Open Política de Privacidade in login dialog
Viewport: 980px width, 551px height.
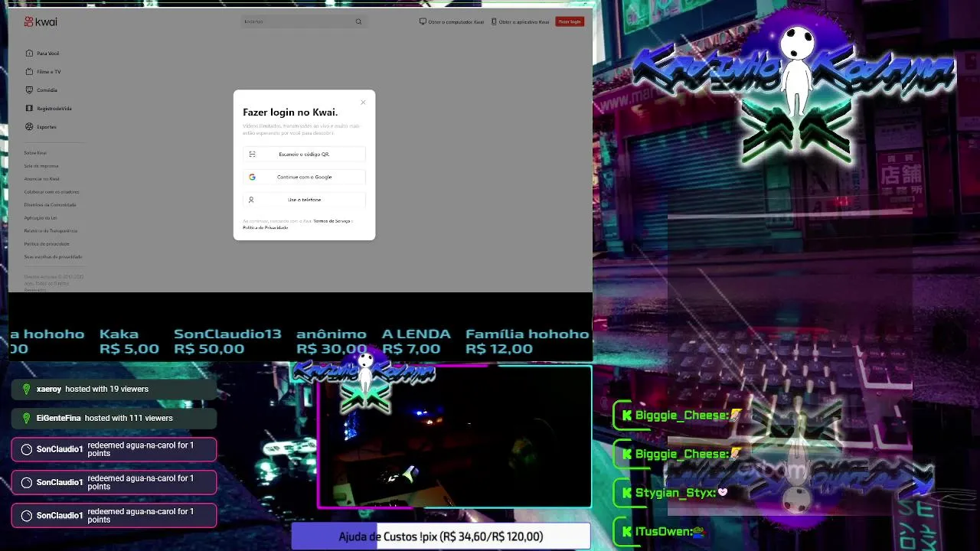tap(266, 227)
